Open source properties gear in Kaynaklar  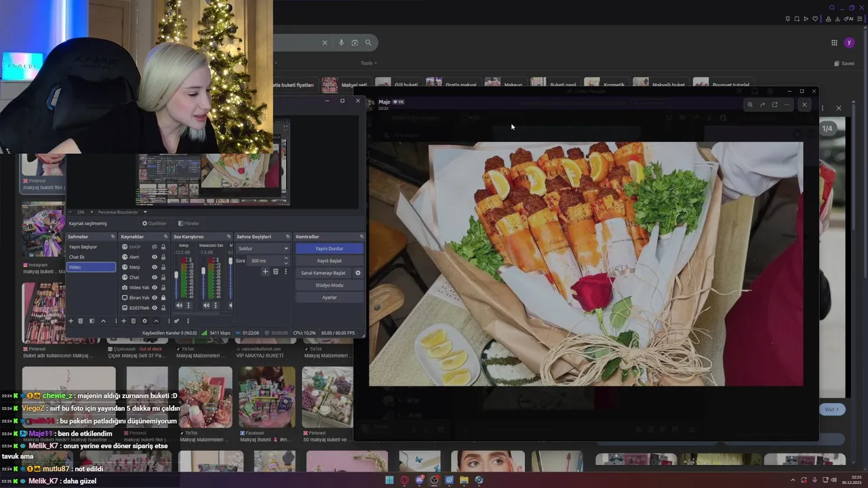pyautogui.click(x=144, y=321)
